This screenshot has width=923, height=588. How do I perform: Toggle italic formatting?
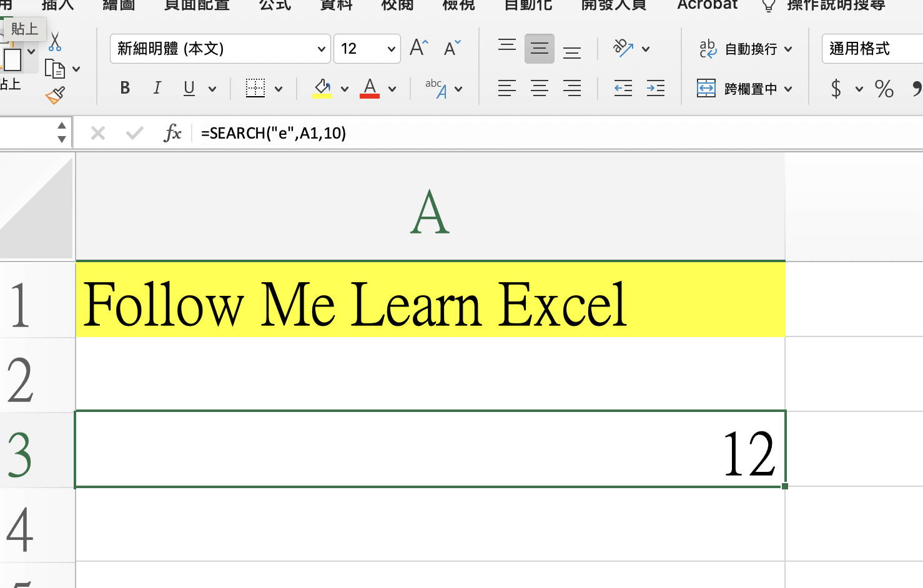tap(157, 88)
